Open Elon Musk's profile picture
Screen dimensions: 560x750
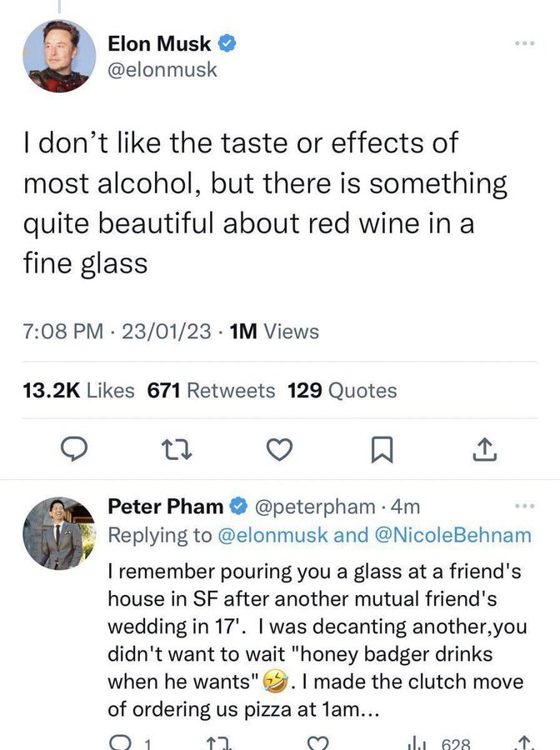point(59,56)
